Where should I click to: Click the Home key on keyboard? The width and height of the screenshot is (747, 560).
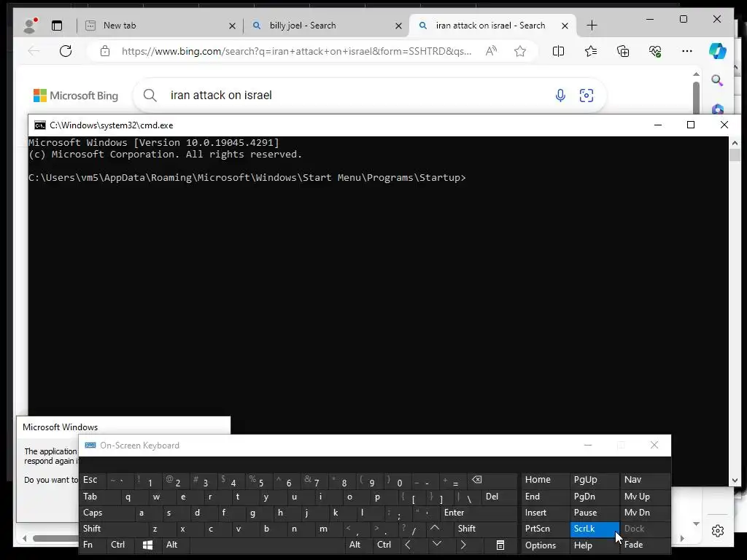click(x=546, y=480)
